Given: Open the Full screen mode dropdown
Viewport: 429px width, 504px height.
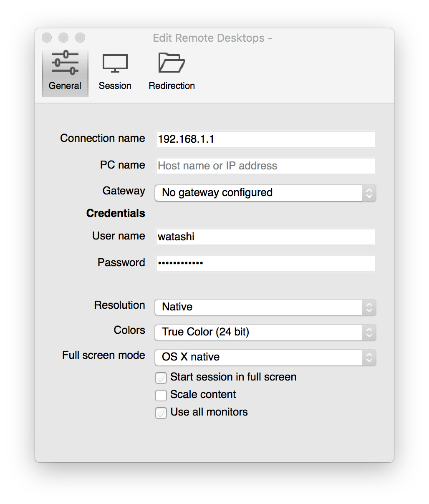Looking at the screenshot, I should [x=265, y=357].
